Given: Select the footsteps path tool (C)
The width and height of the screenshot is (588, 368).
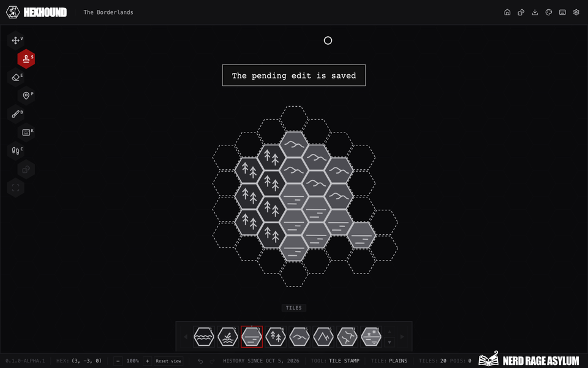Looking at the screenshot, I should [x=16, y=151].
